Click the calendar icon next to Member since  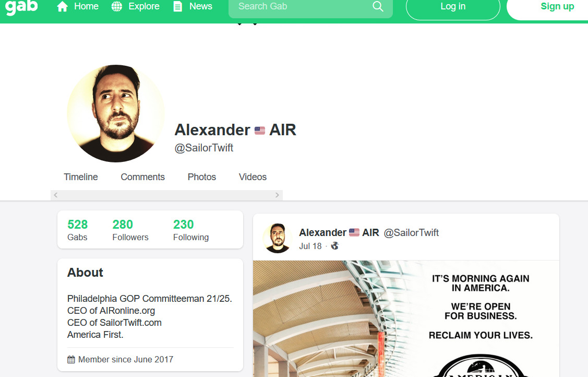[71, 359]
